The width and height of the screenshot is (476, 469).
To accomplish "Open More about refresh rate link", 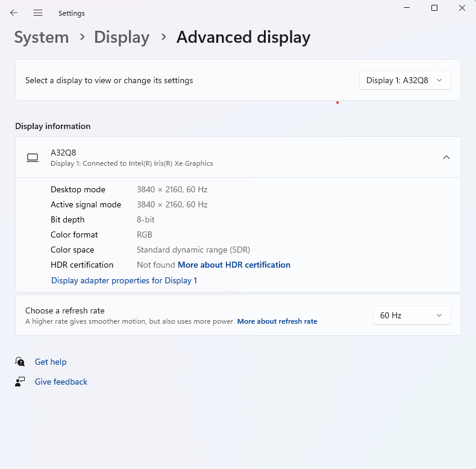I will (x=277, y=321).
